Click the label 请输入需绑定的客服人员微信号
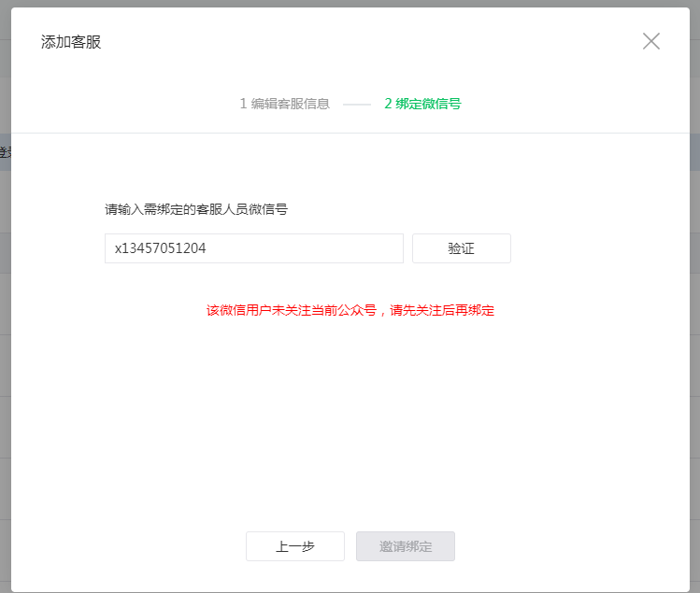The image size is (700, 593). coord(196,209)
